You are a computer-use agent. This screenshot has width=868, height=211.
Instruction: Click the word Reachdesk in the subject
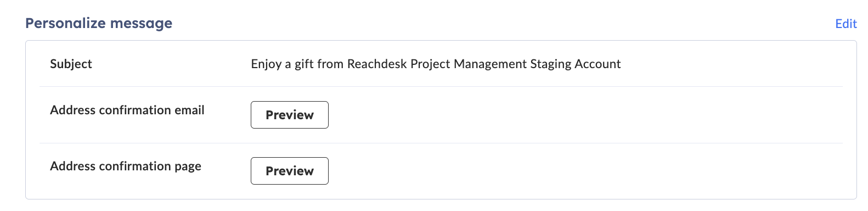(x=377, y=64)
